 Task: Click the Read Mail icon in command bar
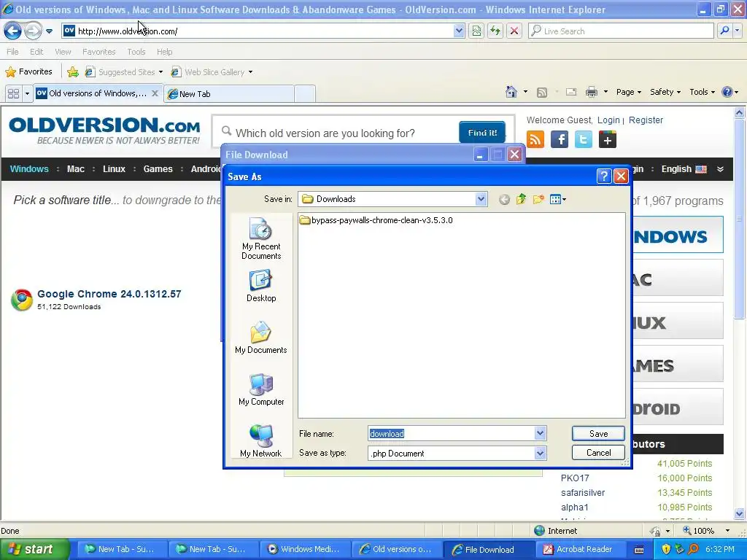point(571,92)
